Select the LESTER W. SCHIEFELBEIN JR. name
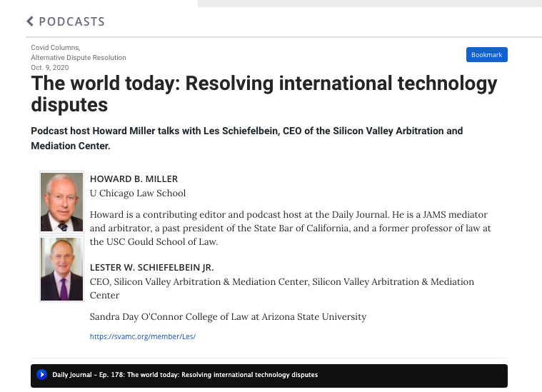Screen dimensions: 542x392 151,267
